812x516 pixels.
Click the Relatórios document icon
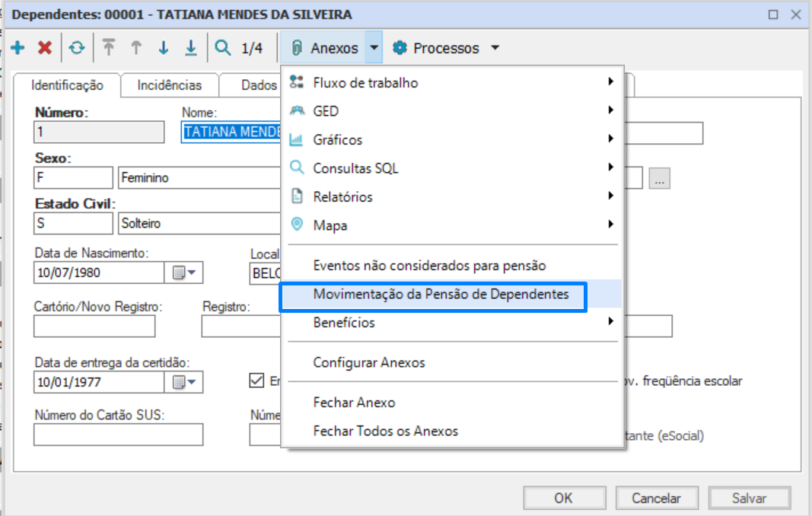[297, 196]
